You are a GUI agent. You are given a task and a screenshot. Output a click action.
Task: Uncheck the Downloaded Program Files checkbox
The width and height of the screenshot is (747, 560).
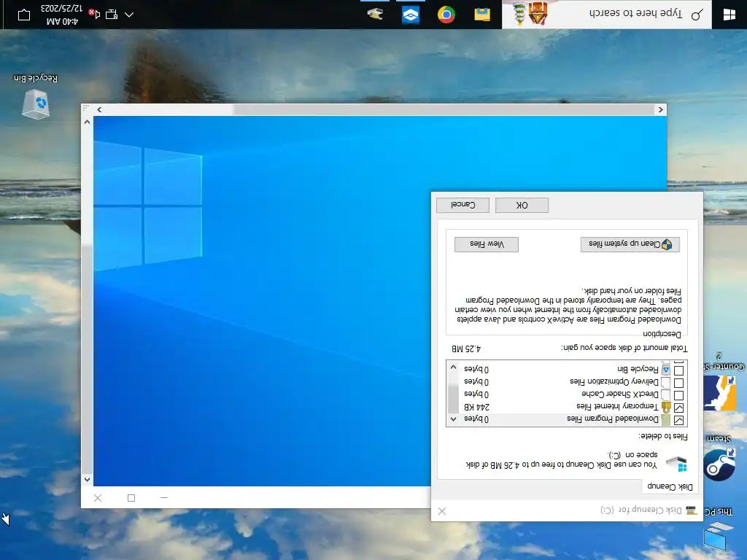679,420
